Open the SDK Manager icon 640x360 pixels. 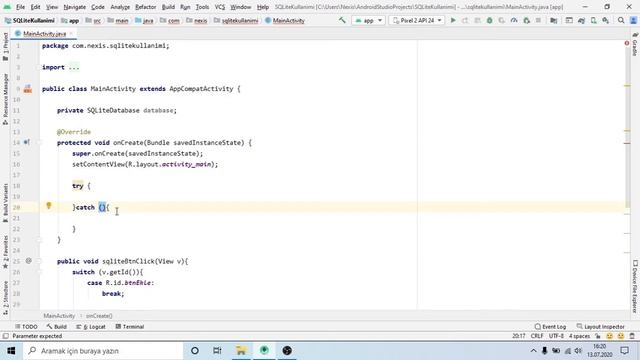(606, 20)
